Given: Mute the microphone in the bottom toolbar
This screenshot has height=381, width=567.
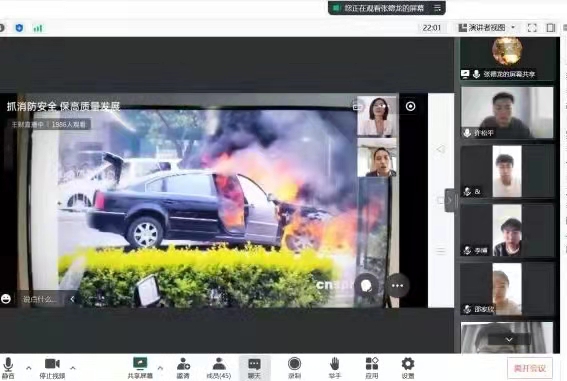Looking at the screenshot, I should pos(8,367).
